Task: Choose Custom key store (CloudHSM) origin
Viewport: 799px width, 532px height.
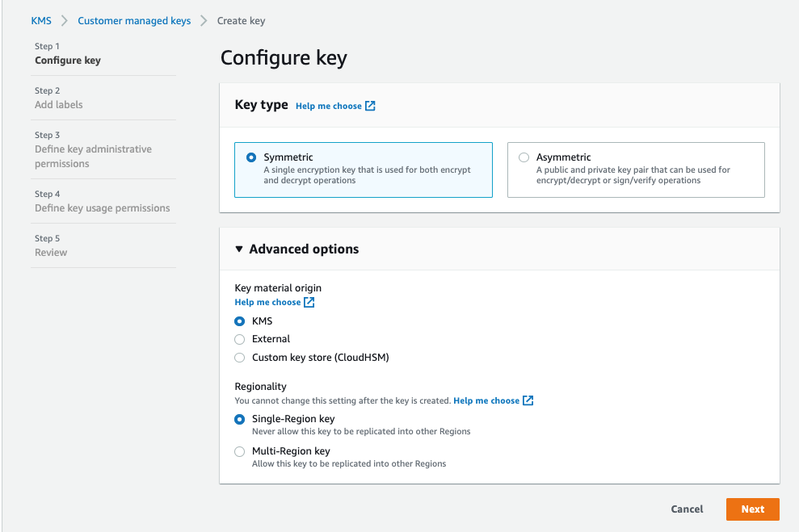Action: tap(239, 356)
